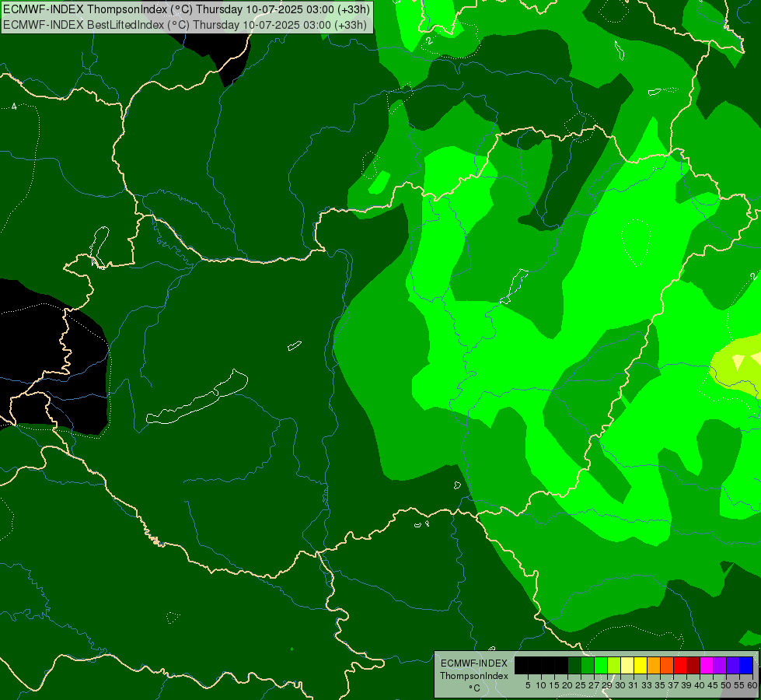Screen dimensions: 761x700
Task: Click the orange 33–35 legend swatch
Action: pos(654,665)
